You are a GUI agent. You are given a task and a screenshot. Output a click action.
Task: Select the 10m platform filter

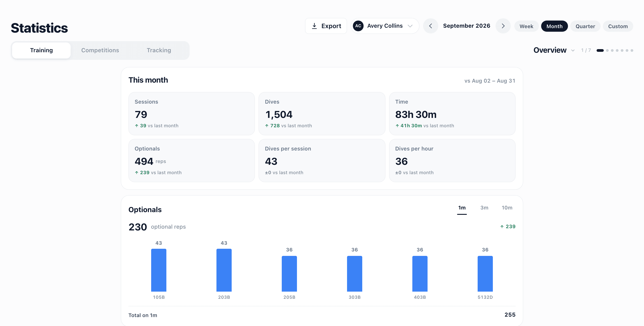tap(507, 208)
